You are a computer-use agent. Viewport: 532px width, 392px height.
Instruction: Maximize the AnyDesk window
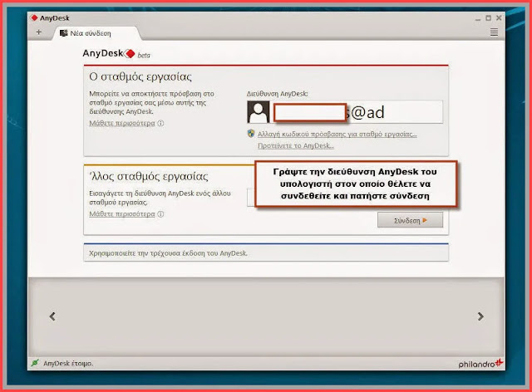point(488,18)
